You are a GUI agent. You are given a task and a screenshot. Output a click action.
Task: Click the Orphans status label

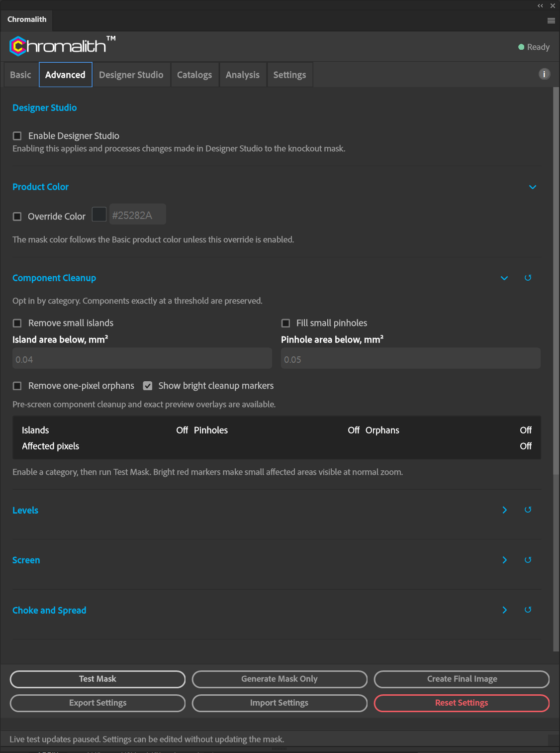(x=382, y=430)
